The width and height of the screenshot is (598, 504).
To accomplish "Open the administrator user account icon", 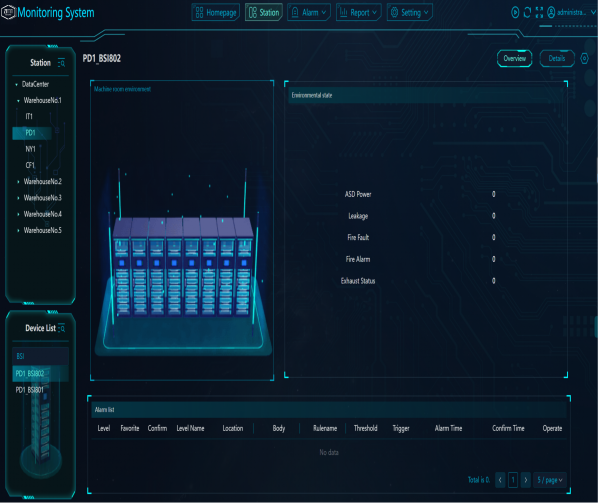I will pyautogui.click(x=551, y=13).
